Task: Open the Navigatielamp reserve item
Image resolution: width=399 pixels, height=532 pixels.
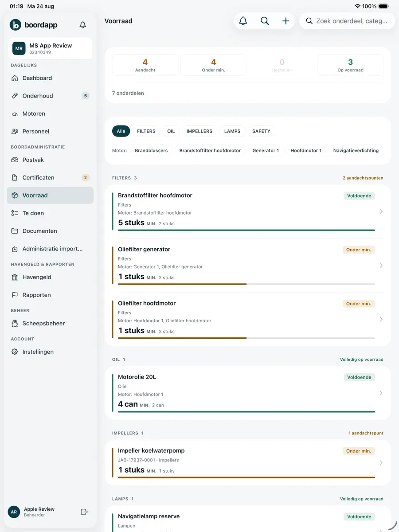Action: [248, 519]
